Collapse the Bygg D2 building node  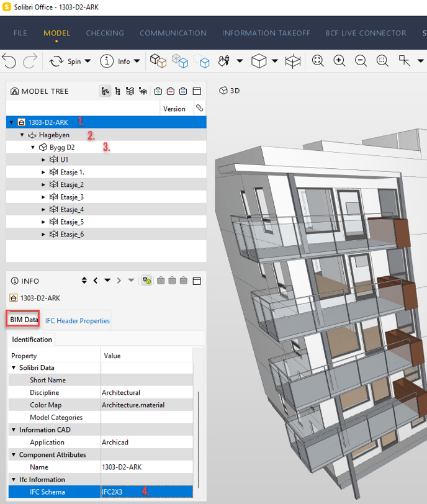[33, 148]
